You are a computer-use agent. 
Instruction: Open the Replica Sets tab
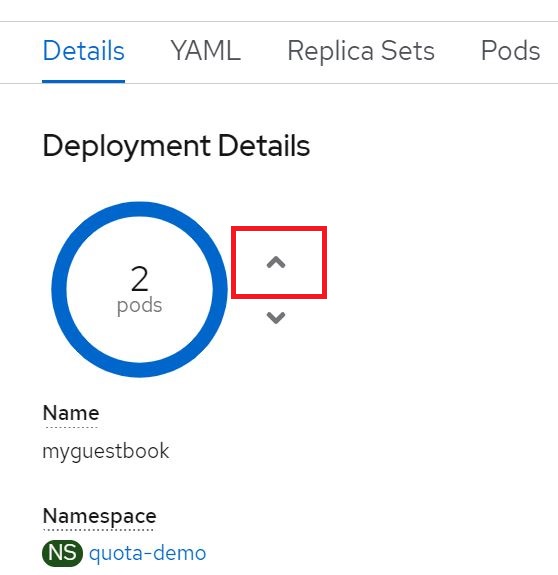pyautogui.click(x=361, y=51)
